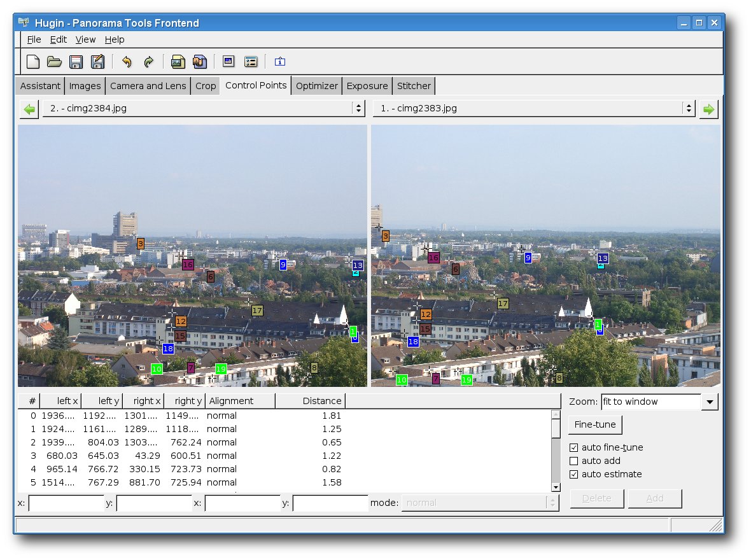
Task: Disable the auto fine-tune checkbox
Action: [574, 447]
